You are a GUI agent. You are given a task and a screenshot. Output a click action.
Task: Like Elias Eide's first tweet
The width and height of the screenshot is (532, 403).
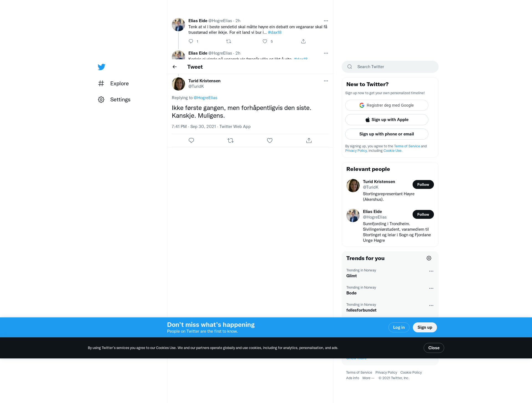coord(265,41)
